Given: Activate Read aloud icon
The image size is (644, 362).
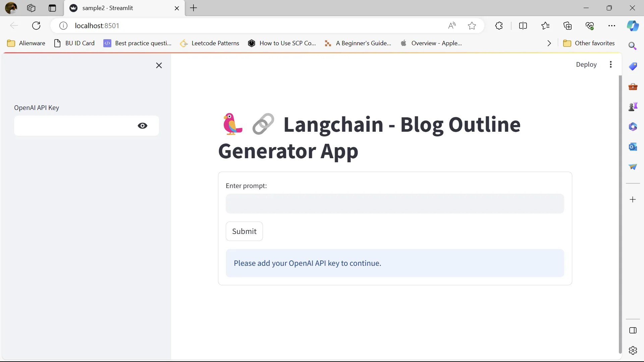Looking at the screenshot, I should [452, 26].
